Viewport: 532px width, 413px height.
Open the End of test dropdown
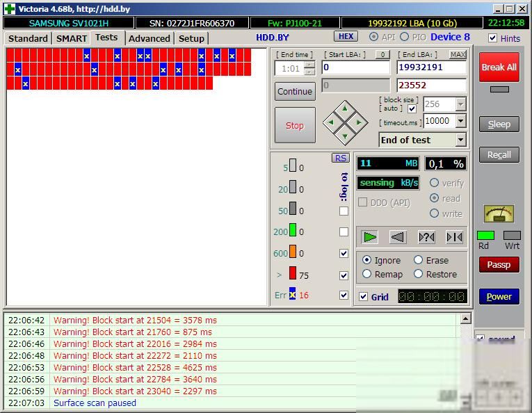(x=460, y=140)
